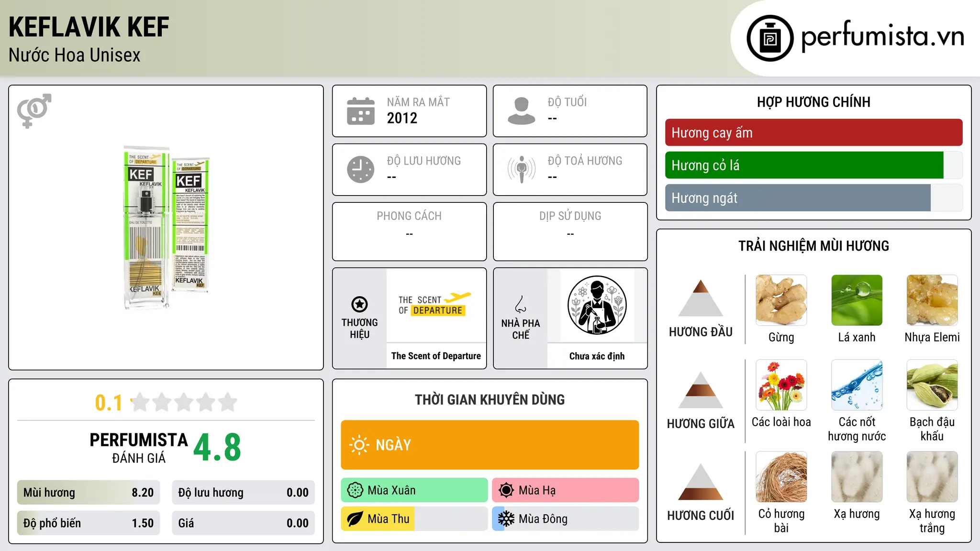Click the THỜI GIAN KHUYÊN DÙNG heading

490,399
